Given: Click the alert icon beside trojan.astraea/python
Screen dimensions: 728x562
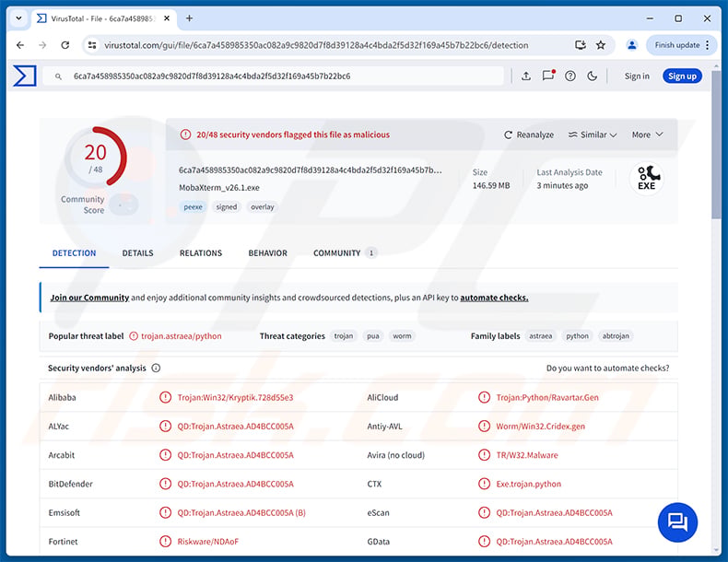Looking at the screenshot, I should coord(134,336).
